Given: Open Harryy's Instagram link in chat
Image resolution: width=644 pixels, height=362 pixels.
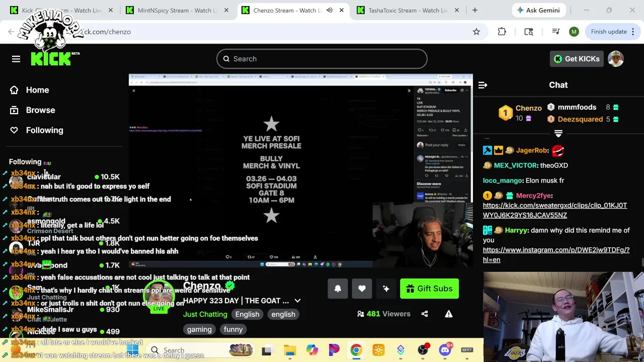Looking at the screenshot, I should point(556,255).
